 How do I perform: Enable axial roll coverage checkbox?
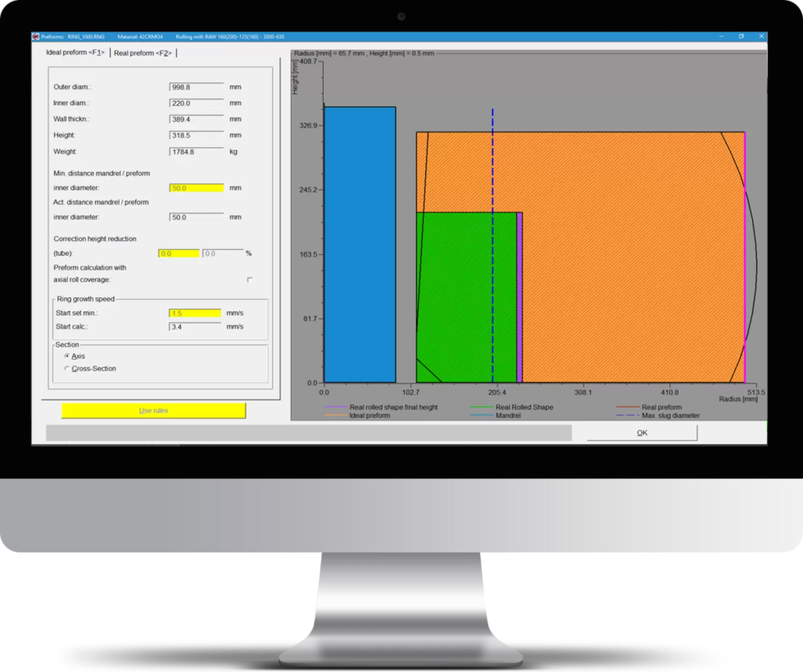[249, 280]
